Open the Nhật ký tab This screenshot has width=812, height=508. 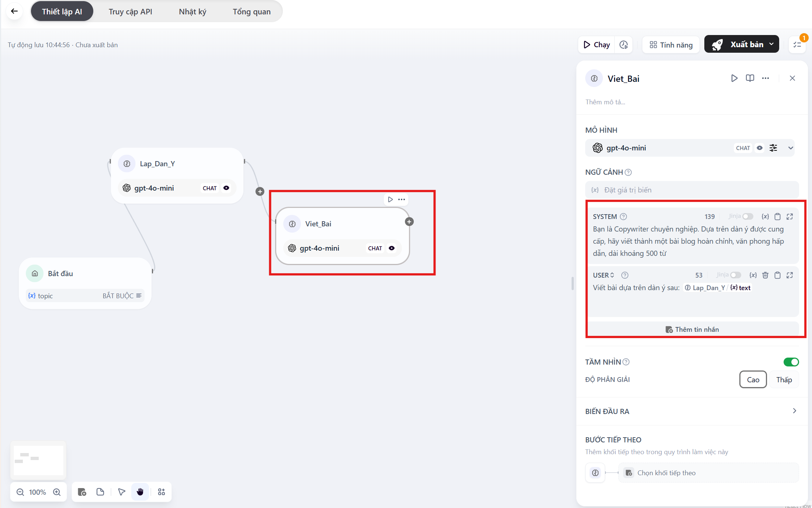click(192, 11)
